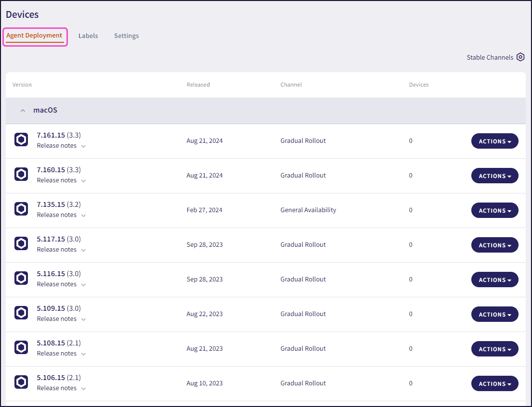Open Actions dropdown for version 5.109.15
532x407 pixels.
pos(494,314)
